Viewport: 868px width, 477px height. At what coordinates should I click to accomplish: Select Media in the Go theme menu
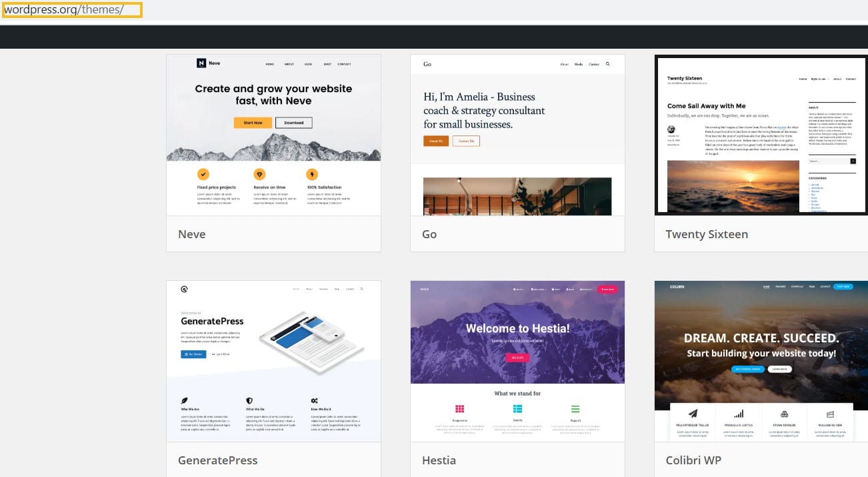579,64
